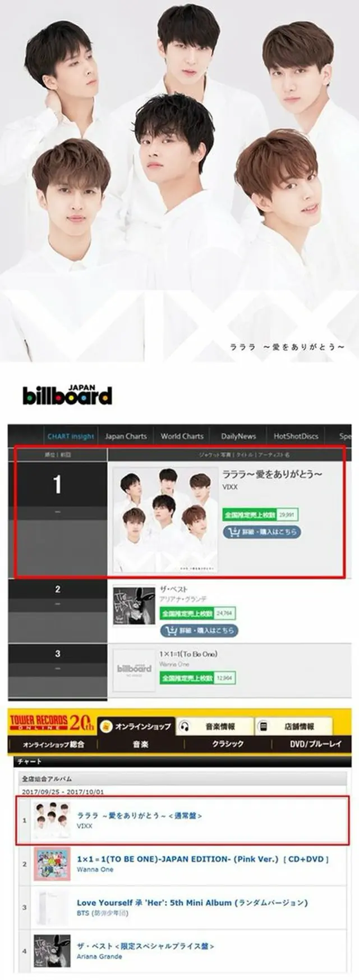359x980 pixels.
Task: Open the Wanna One 1×1=1 Japan Edition link
Action: 202,859
